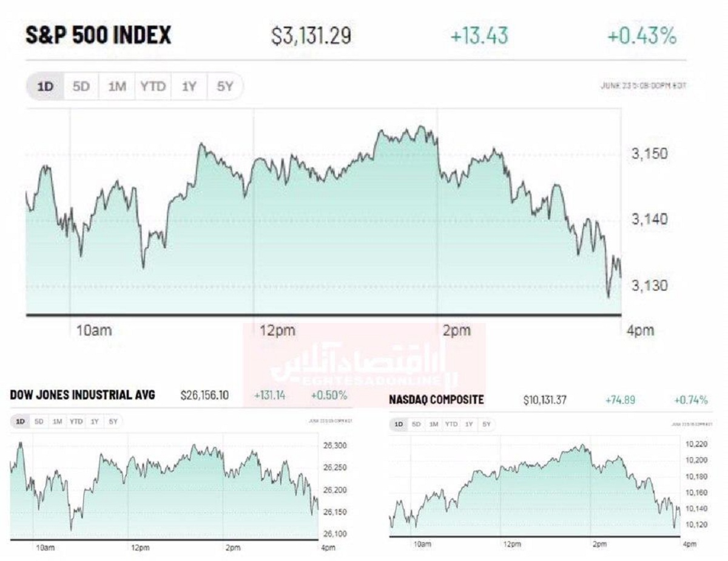
Task: Select the 1D range on S&P 500 chart
Action: pos(45,87)
